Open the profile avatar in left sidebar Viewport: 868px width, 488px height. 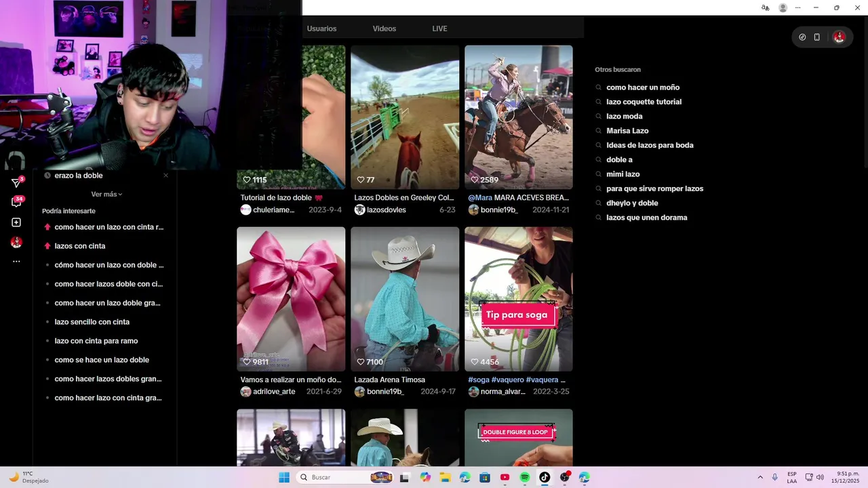coord(16,242)
